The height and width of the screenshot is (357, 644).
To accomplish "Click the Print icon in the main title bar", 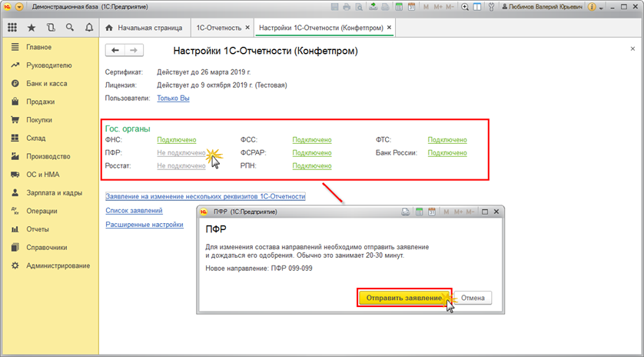I will [x=347, y=7].
